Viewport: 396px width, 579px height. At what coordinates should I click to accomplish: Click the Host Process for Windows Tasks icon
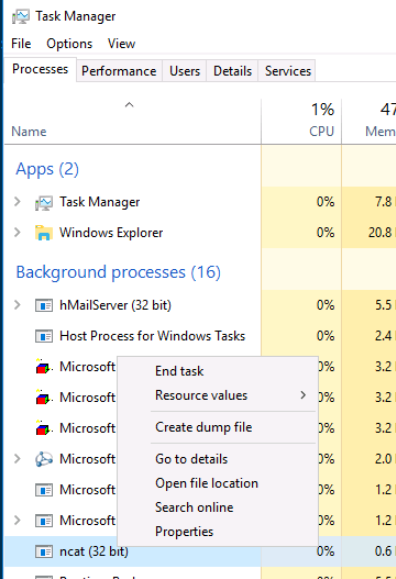[x=44, y=336]
